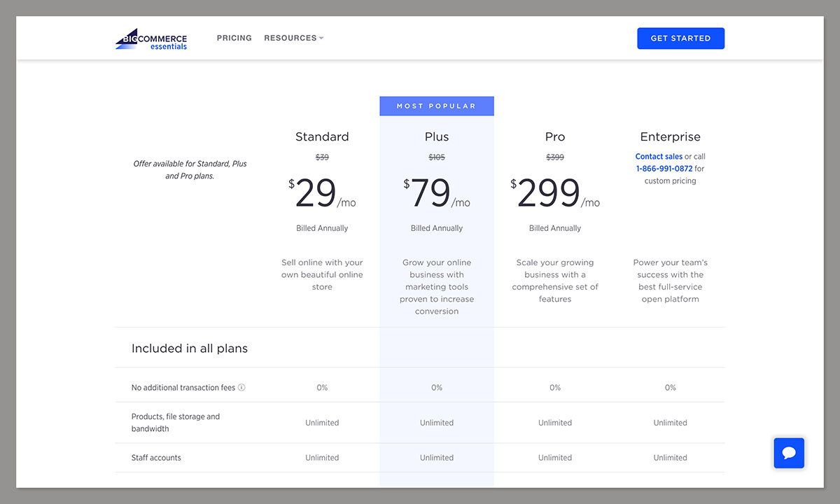The height and width of the screenshot is (504, 840).
Task: Open the chat support widget
Action: 789,453
